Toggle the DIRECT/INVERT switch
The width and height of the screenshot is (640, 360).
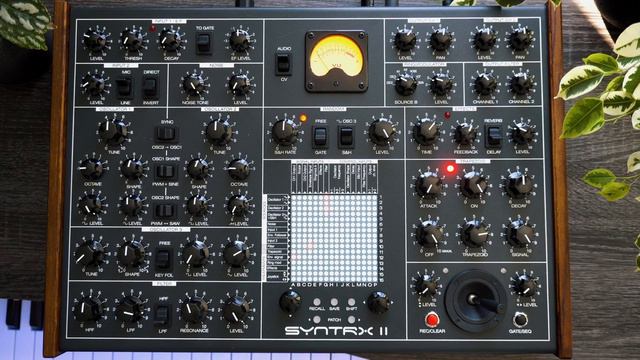151,87
